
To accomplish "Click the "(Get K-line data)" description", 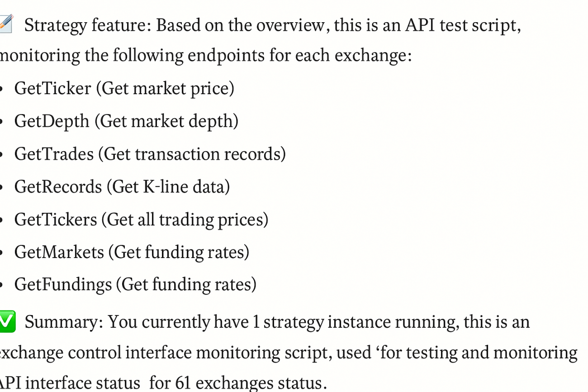I will (168, 186).
